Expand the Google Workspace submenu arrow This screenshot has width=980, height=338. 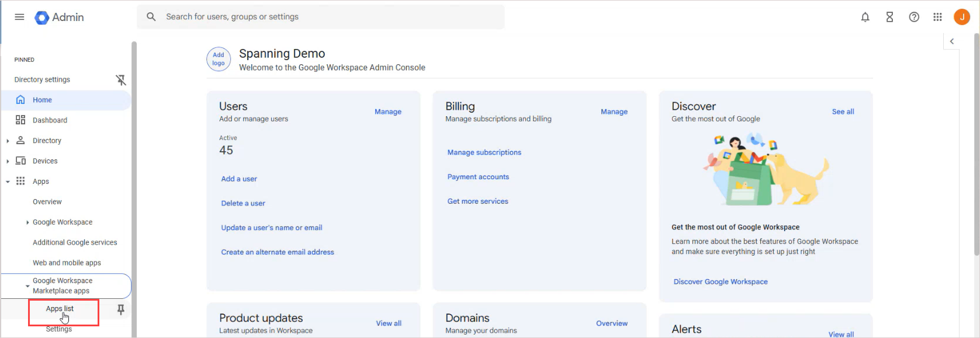(27, 222)
